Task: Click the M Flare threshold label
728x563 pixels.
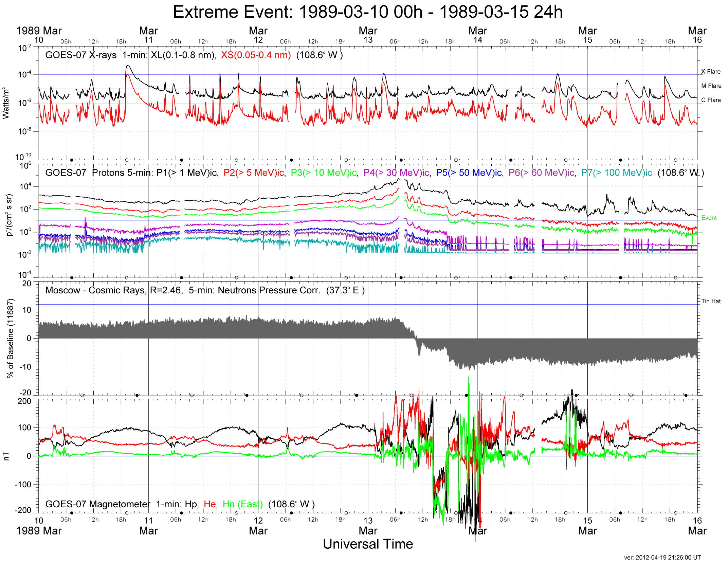Action: (x=711, y=86)
